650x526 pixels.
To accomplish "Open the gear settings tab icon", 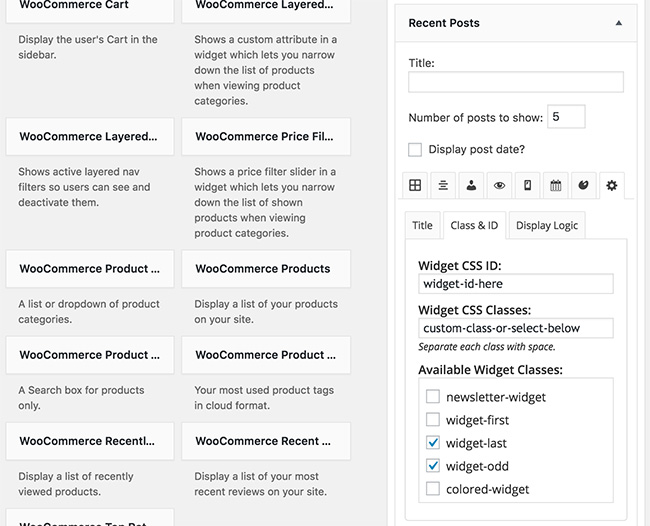I will click(x=612, y=185).
